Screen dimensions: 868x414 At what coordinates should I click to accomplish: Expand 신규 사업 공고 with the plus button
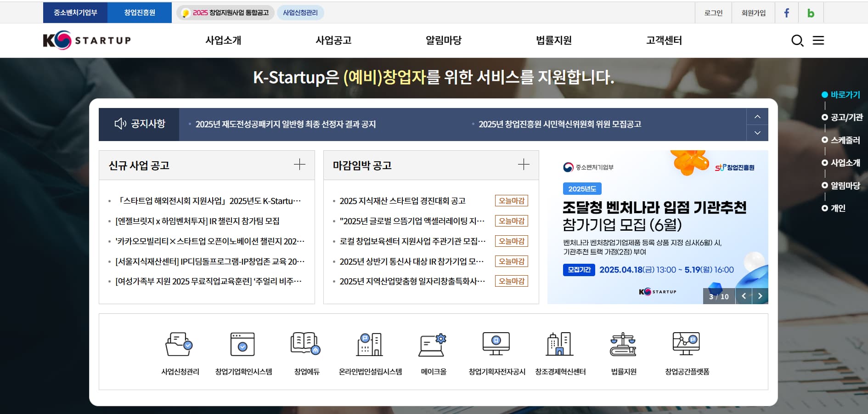[300, 164]
